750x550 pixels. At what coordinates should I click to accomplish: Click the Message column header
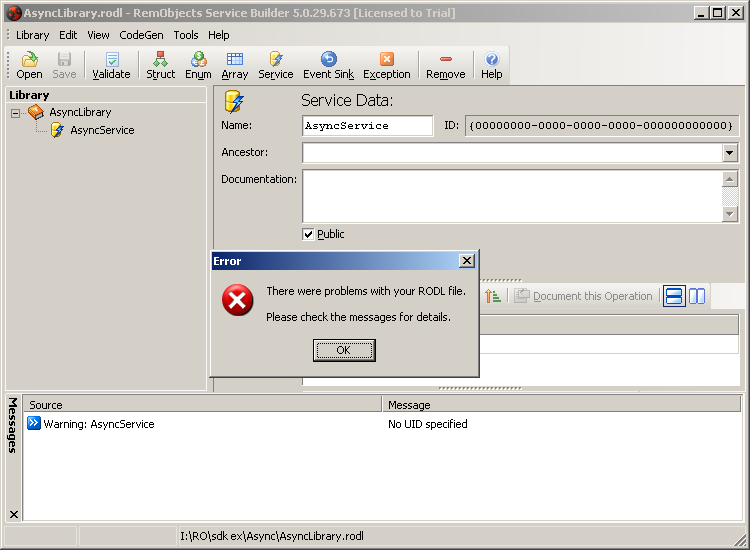(562, 405)
